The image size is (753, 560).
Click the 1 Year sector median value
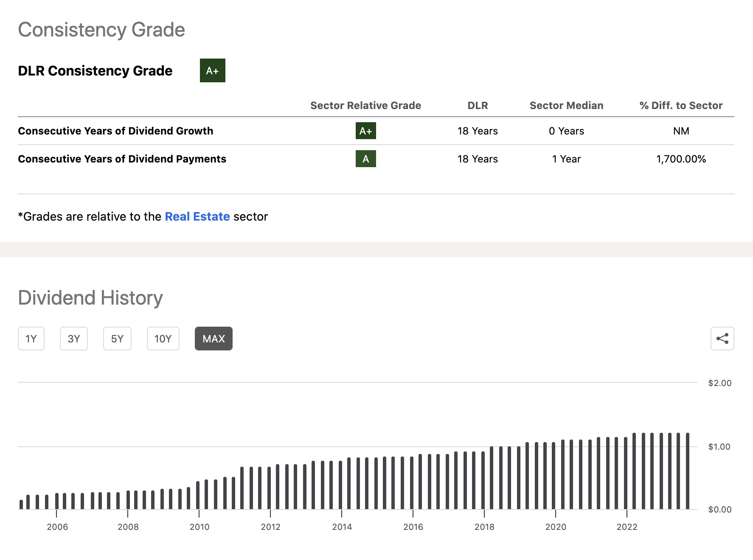pos(566,159)
